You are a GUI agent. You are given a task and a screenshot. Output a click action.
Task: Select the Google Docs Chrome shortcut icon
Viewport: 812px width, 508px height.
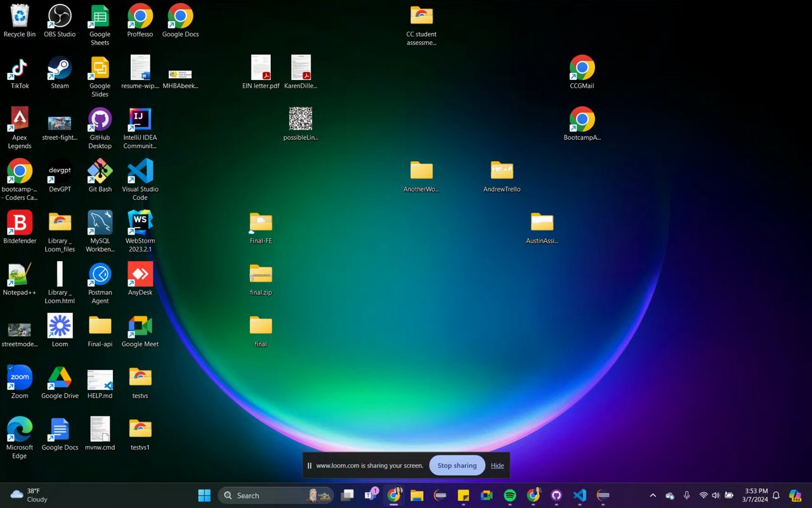[x=180, y=21]
